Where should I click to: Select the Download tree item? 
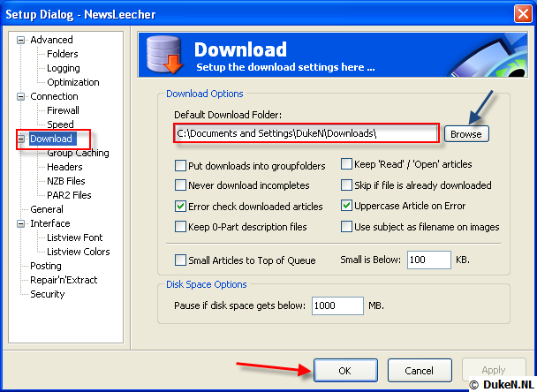tap(51, 139)
